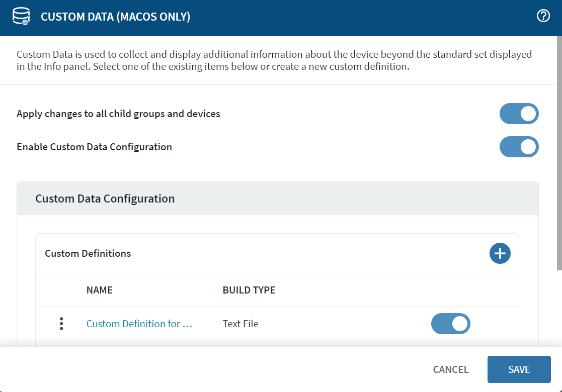
Task: Click the Custom Data database icon
Action: [21, 17]
